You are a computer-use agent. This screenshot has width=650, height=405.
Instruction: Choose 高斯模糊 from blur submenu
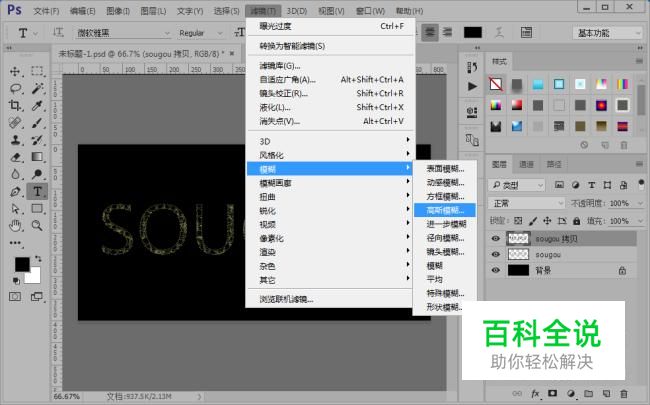click(x=445, y=210)
